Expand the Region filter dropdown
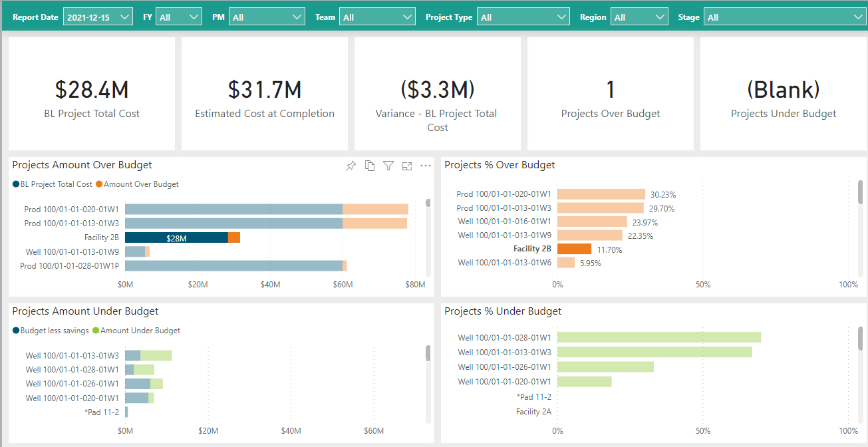868x447 pixels. [x=639, y=17]
